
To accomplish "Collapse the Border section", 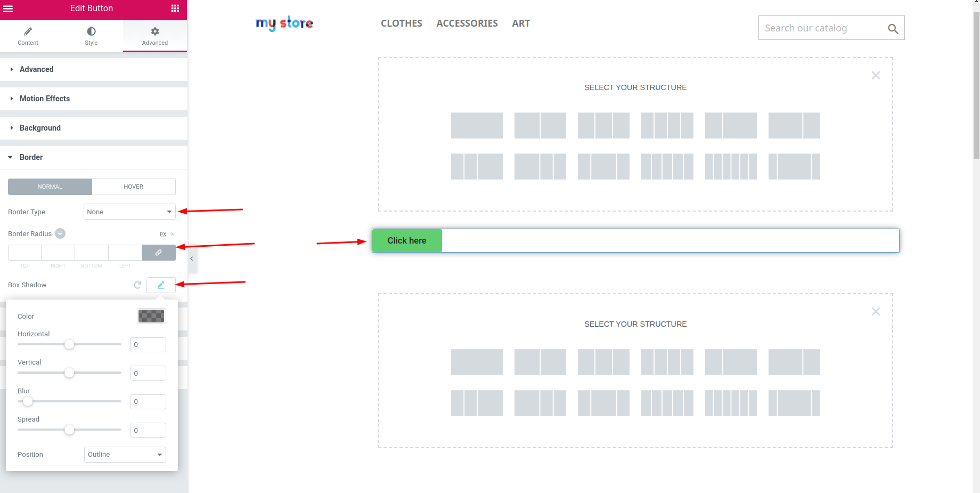I will 94,157.
